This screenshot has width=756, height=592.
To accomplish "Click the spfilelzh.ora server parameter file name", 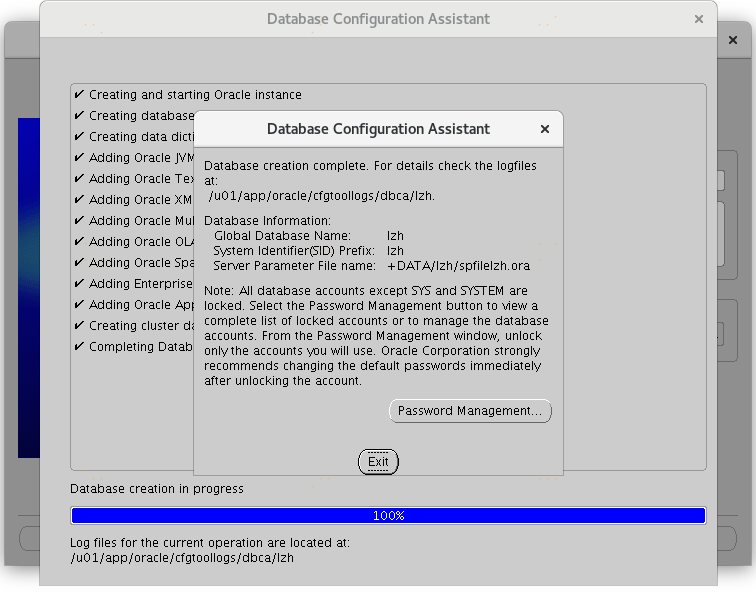I will [458, 266].
